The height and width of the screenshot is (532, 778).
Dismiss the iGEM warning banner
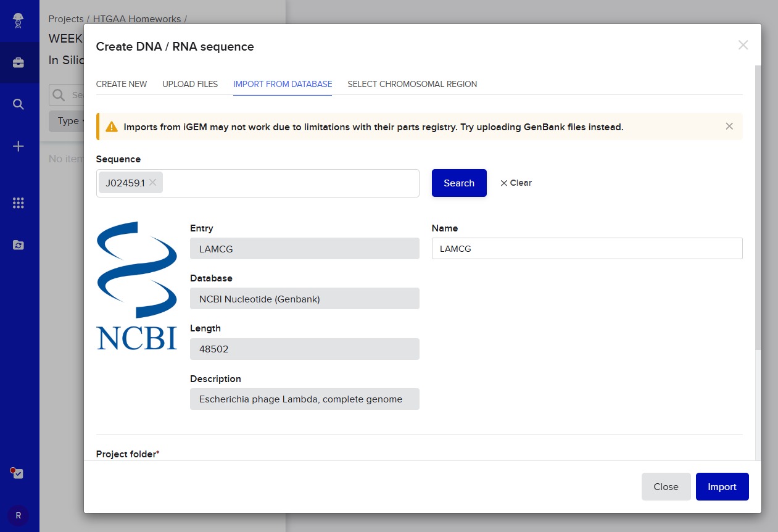tap(729, 127)
